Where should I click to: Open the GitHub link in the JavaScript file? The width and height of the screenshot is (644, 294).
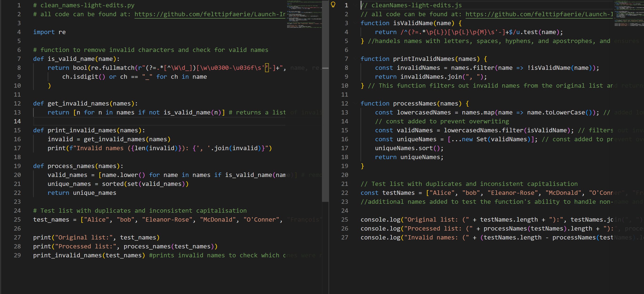(x=539, y=14)
